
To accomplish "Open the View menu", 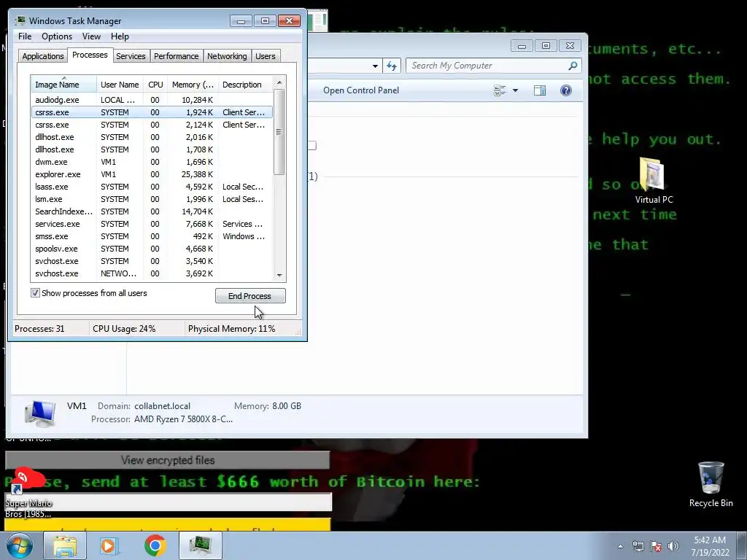I will pyautogui.click(x=91, y=36).
